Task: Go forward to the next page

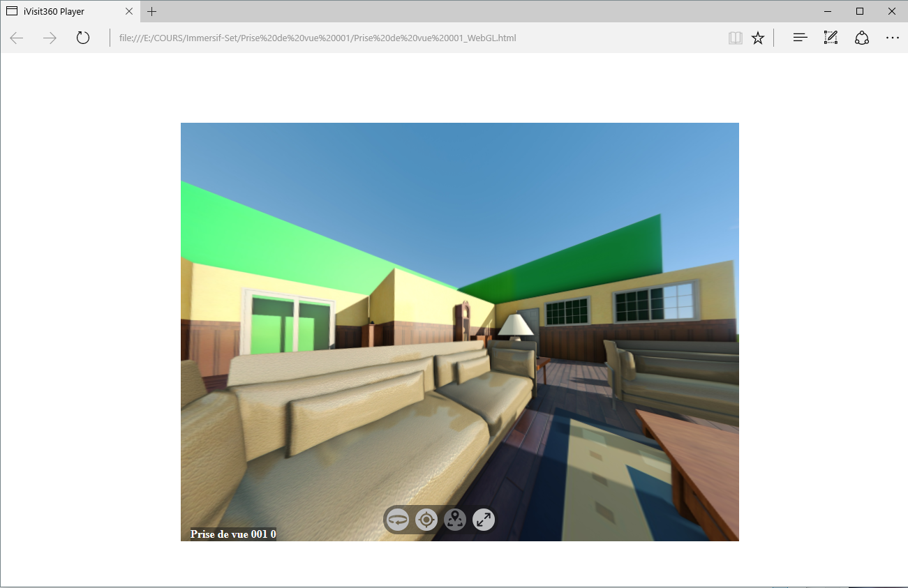Action: 50,38
